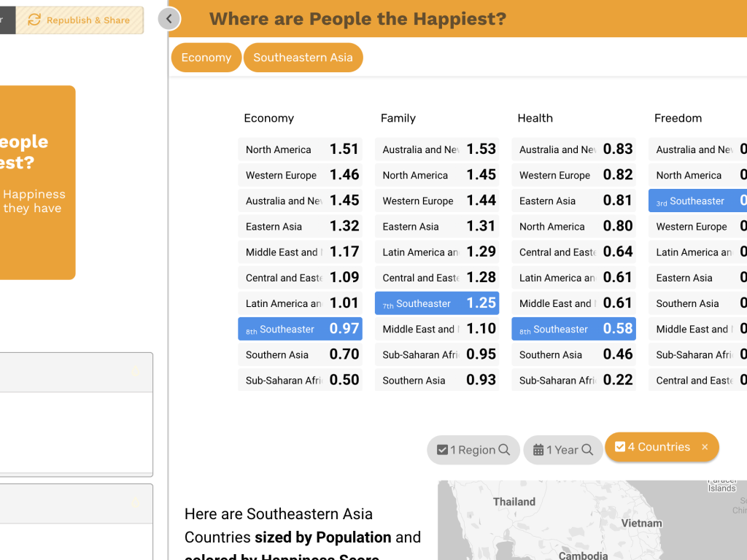The height and width of the screenshot is (560, 747).
Task: Click the faint droplet icon in upper left panel
Action: [135, 372]
